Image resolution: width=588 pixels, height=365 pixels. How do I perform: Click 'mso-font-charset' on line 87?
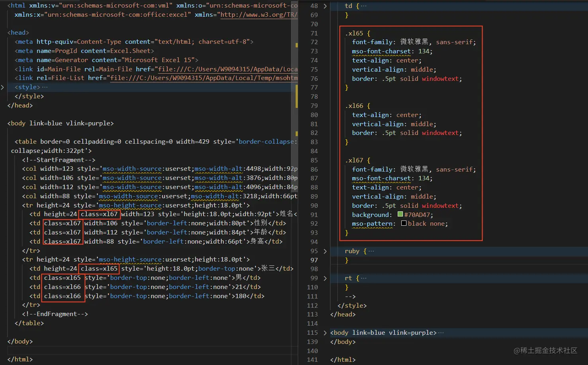pos(381,178)
